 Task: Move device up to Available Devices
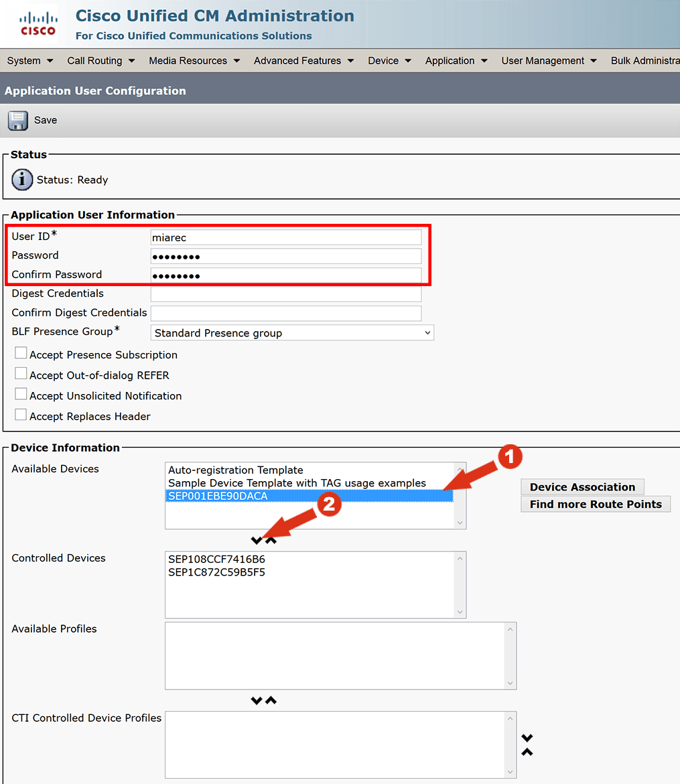pos(271,541)
